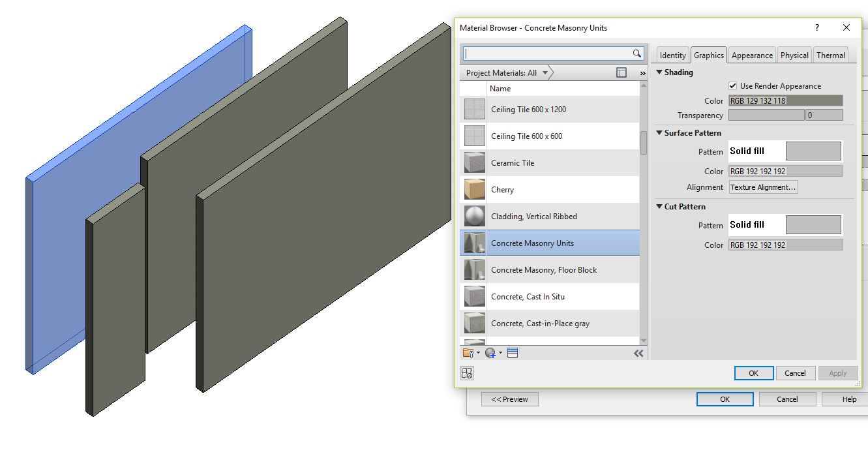This screenshot has width=868, height=456.
Task: Click the Texture Alignment button
Action: click(x=763, y=187)
